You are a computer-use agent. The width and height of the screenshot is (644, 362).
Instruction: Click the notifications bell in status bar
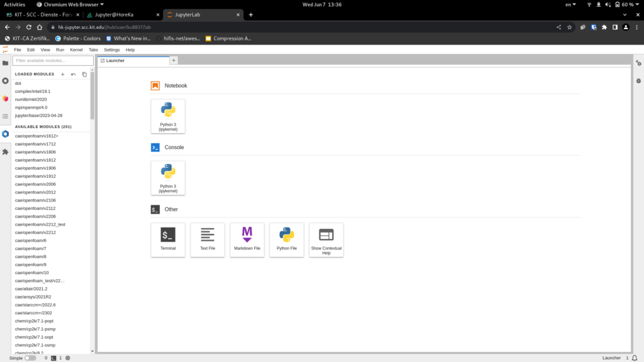635,358
